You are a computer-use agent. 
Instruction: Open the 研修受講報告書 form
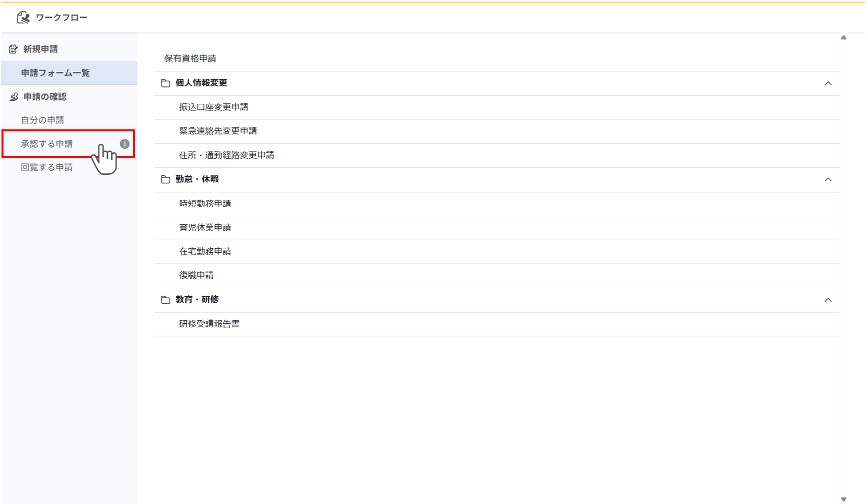(496, 324)
